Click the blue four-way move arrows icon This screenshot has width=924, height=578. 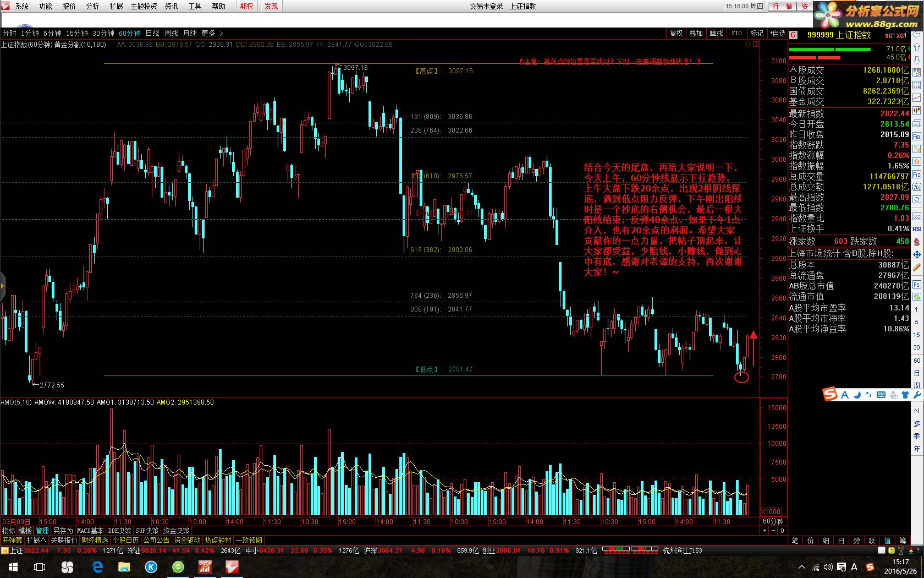click(917, 255)
